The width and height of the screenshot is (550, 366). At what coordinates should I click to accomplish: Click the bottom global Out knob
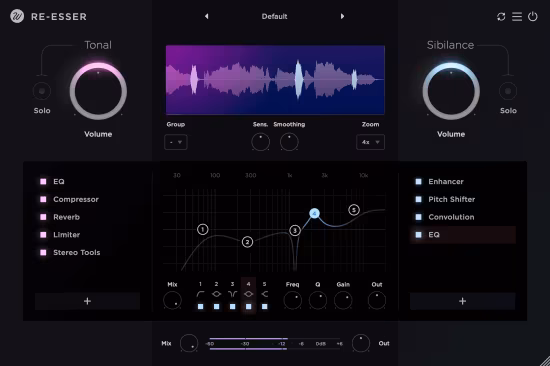point(361,343)
